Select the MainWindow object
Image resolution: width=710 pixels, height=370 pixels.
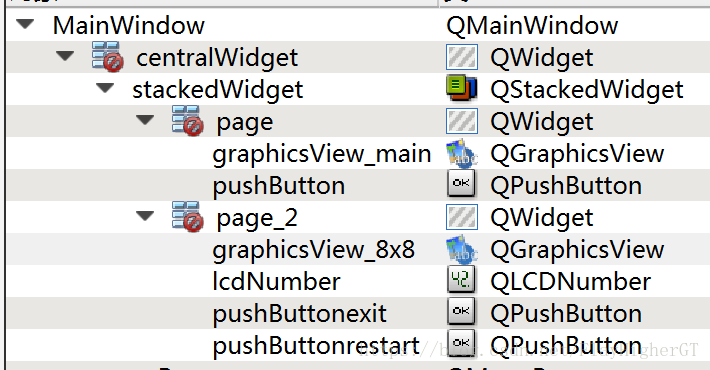(x=129, y=25)
